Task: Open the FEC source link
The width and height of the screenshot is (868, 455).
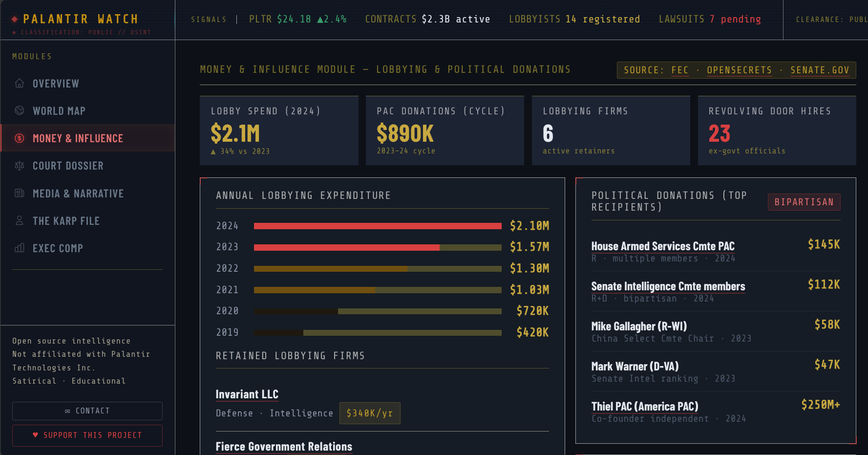Action: pos(679,70)
